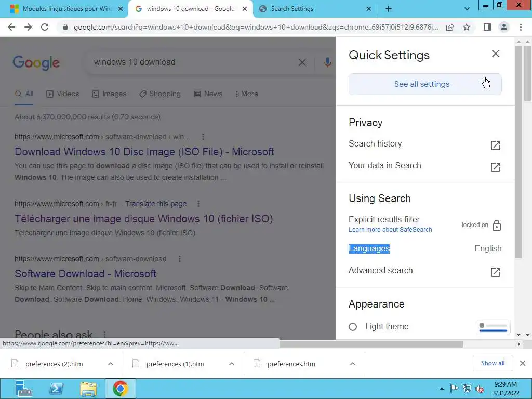Bookmark this page with the star icon
The width and height of the screenshot is (532, 399).
467,27
